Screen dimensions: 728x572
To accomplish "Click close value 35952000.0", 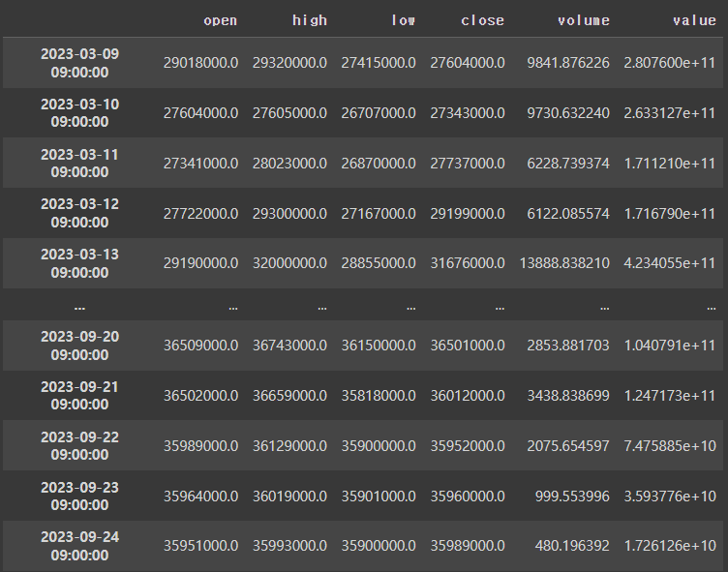I will (468, 446).
